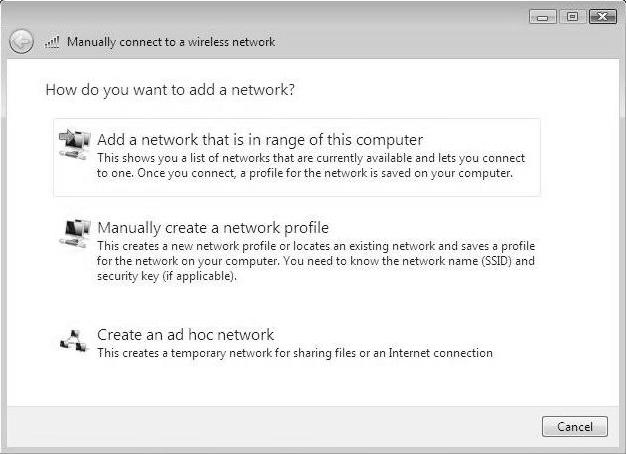Viewport: 626px width, 454px height.
Task: Pick "Create an ad hoc network" option
Action: (x=185, y=335)
